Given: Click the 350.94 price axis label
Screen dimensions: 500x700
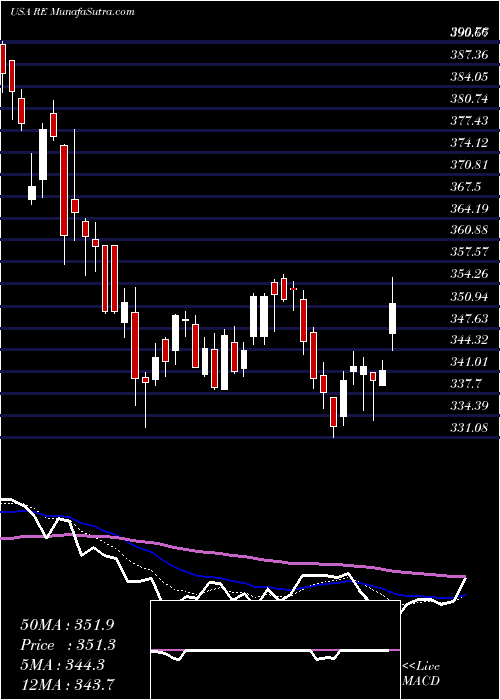Looking at the screenshot, I should click(469, 296).
